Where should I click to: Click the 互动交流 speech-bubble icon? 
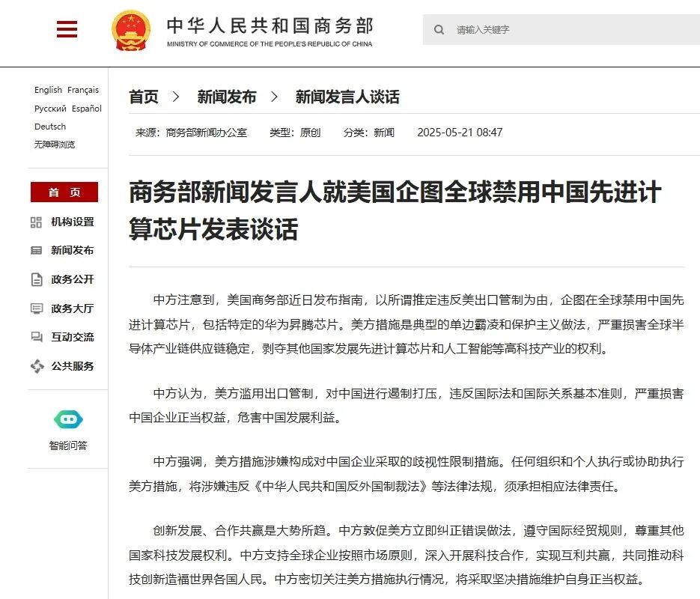(x=35, y=337)
